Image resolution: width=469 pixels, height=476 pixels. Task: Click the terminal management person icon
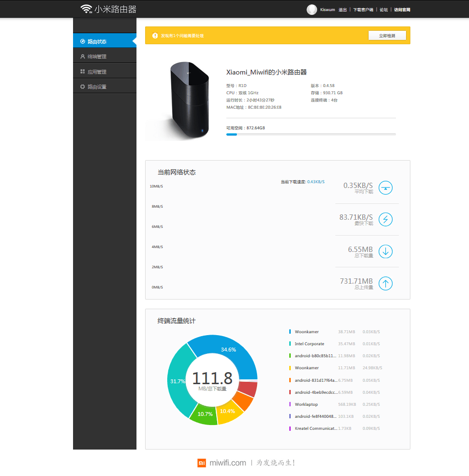coord(82,56)
